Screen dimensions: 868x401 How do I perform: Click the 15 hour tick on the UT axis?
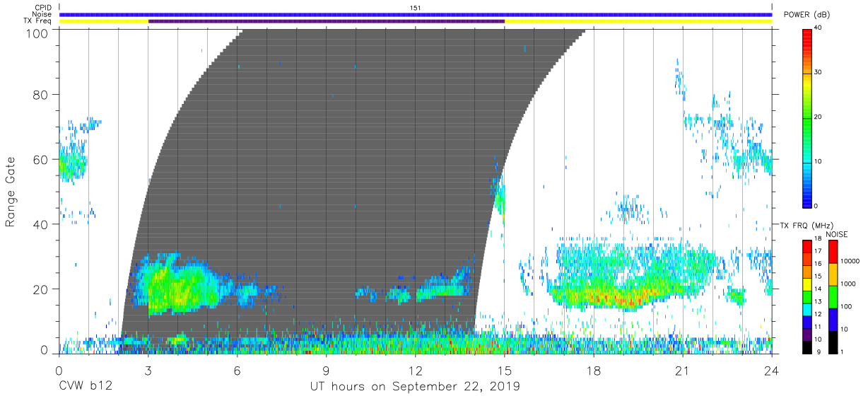(x=505, y=369)
